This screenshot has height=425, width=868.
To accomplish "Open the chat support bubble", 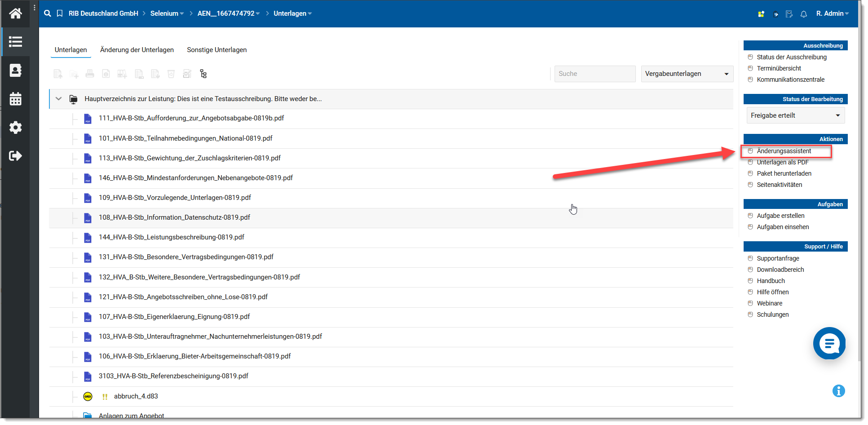I will tap(829, 343).
